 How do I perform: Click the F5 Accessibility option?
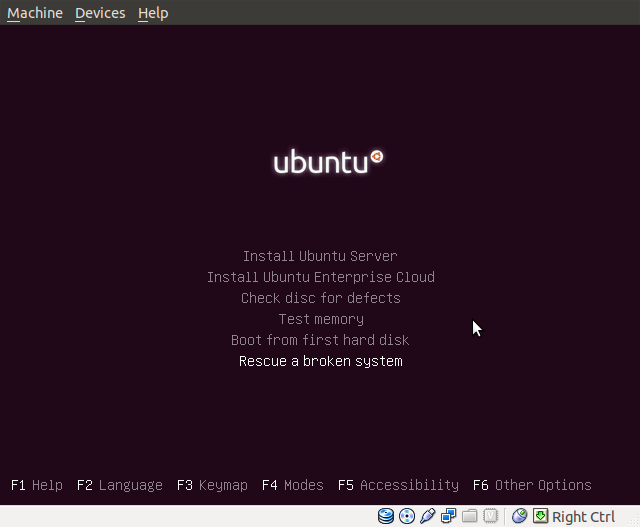pyautogui.click(x=398, y=485)
